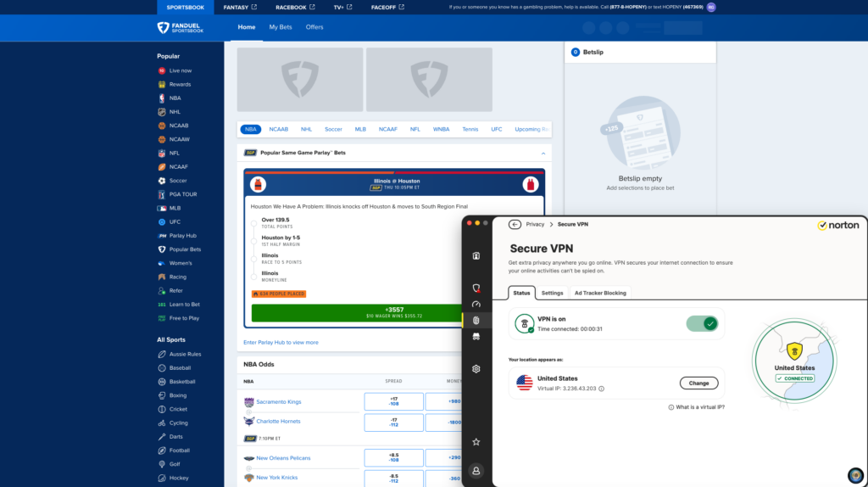The height and width of the screenshot is (487, 868).
Task: Switch to NBA sport pill tab
Action: pos(251,130)
